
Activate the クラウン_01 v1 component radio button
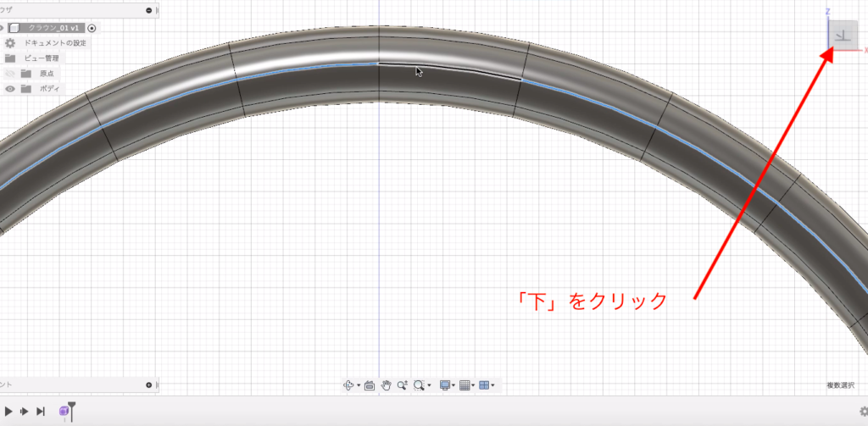click(x=92, y=28)
